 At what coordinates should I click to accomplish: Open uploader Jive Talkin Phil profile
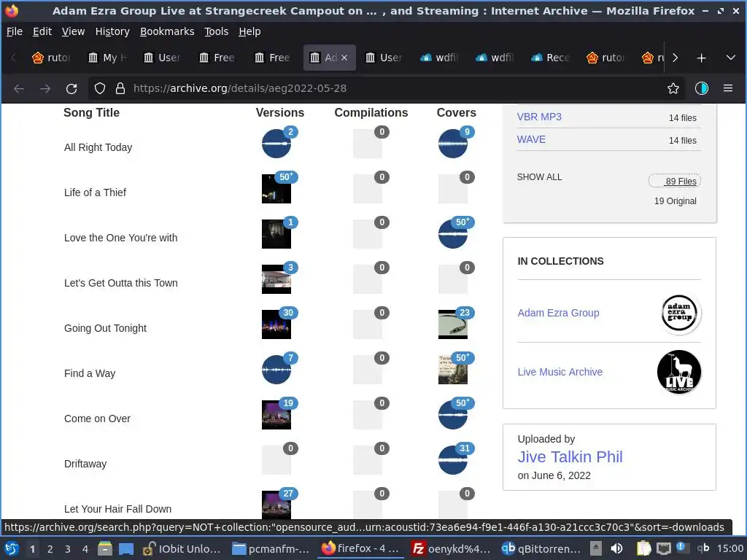click(570, 456)
